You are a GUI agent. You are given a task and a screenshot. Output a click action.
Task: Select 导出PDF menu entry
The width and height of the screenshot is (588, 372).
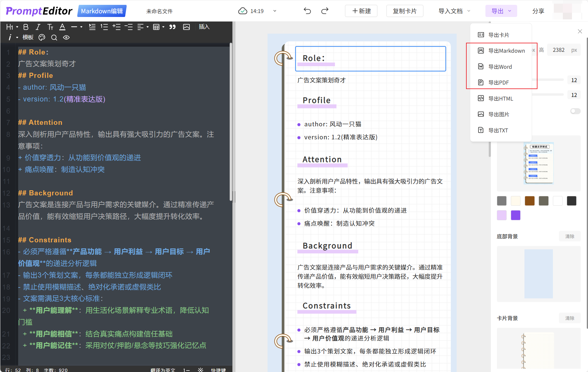[x=498, y=83]
